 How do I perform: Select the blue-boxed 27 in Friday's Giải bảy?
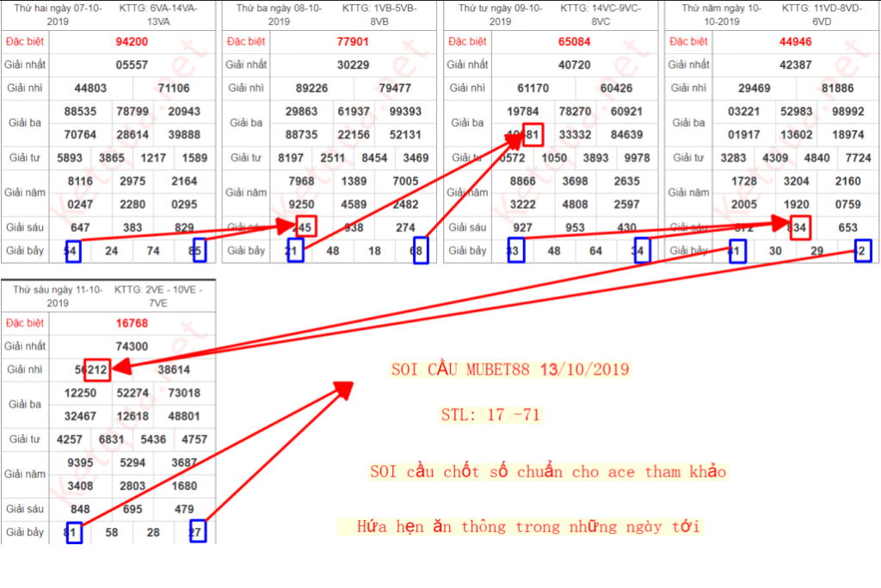[199, 532]
